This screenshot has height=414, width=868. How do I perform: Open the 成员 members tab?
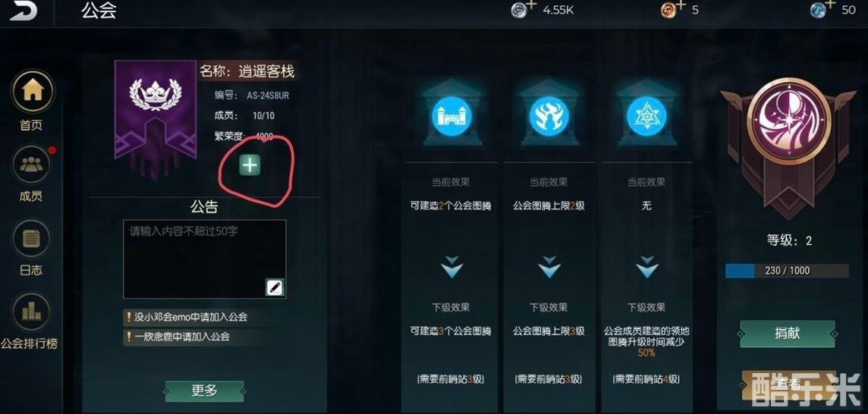tap(32, 165)
